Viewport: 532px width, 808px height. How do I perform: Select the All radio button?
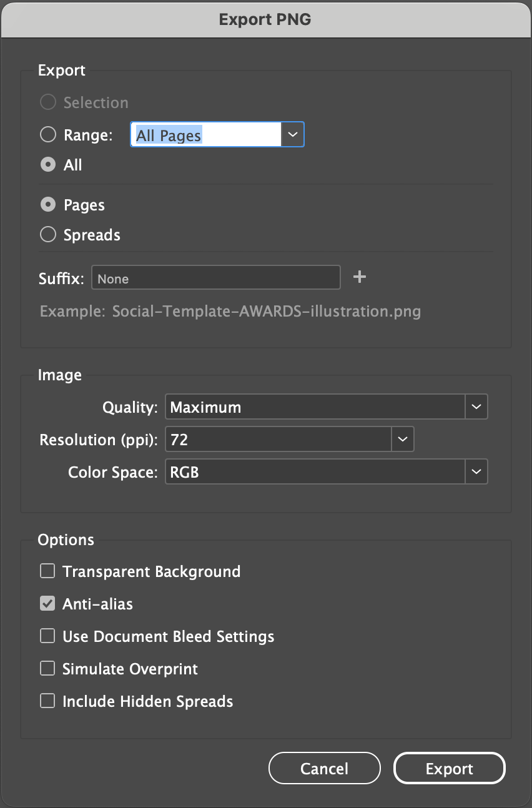point(48,165)
